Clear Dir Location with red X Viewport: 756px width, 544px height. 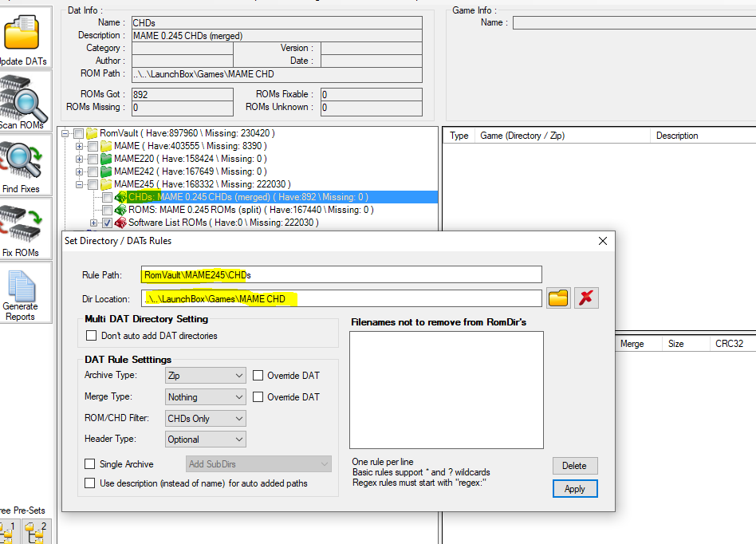(586, 298)
